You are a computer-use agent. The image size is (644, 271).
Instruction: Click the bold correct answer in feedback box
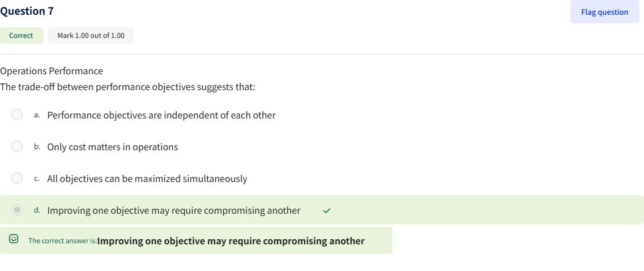click(231, 241)
